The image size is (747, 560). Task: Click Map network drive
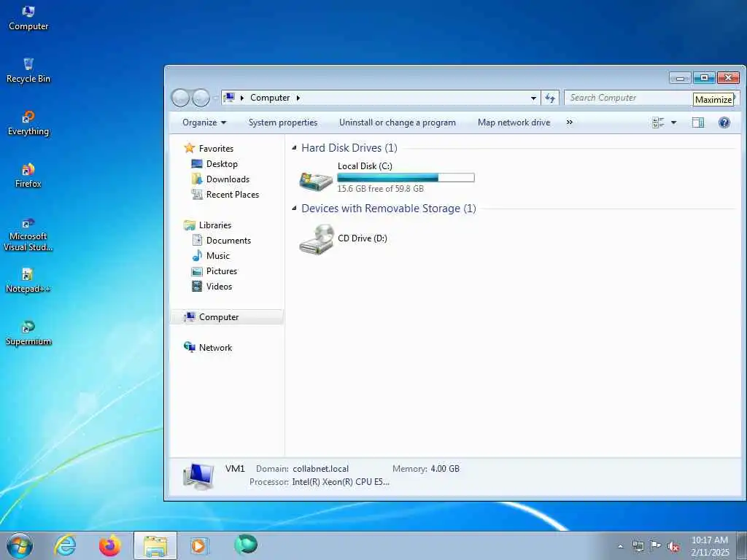click(x=514, y=122)
